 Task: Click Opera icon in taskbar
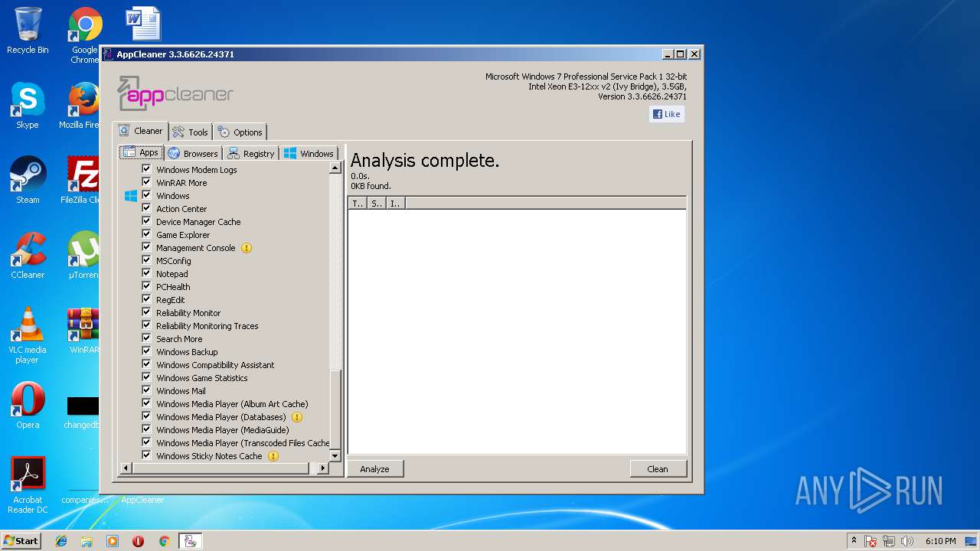138,541
